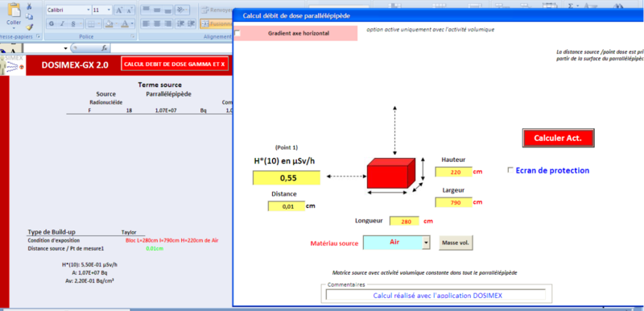Screen dimensions: 644x311
Task: Click the Cut scissors icon
Action: coord(29,7)
